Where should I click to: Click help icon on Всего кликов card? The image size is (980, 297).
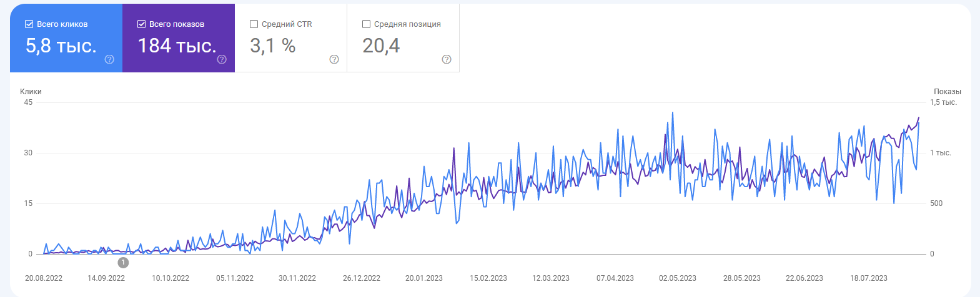coord(109,59)
